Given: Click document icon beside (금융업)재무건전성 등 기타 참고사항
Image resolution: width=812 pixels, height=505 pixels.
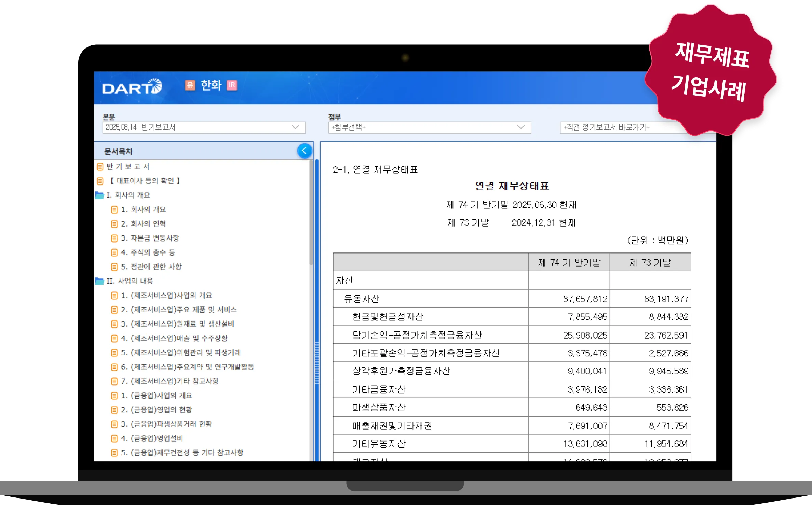Looking at the screenshot, I should tap(114, 453).
